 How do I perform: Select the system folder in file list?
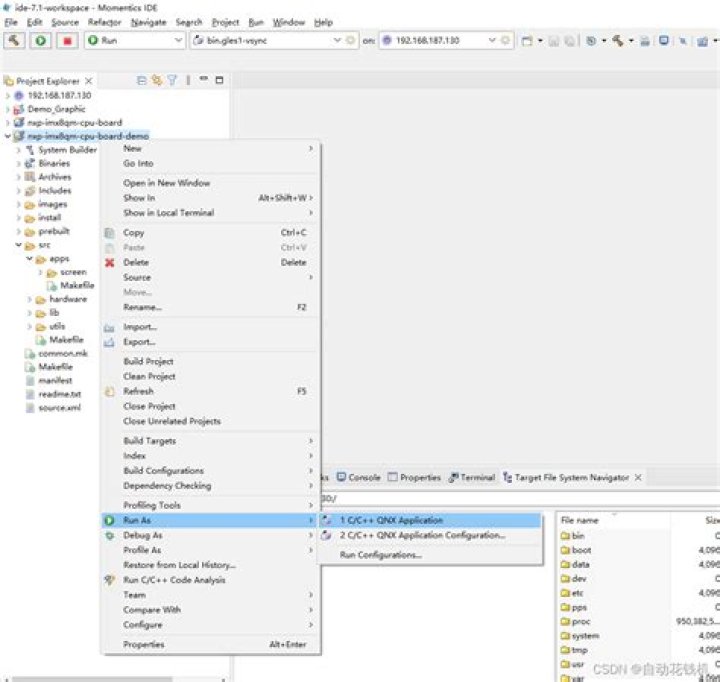coord(580,636)
